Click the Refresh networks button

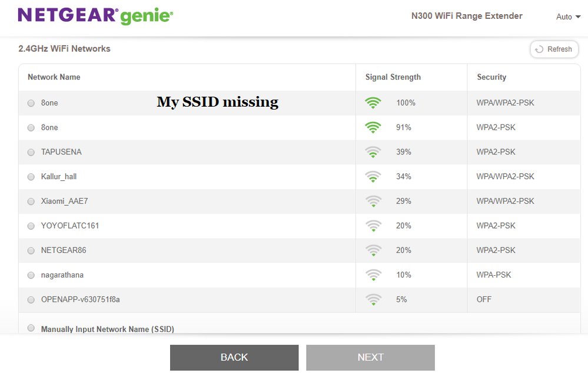[554, 50]
